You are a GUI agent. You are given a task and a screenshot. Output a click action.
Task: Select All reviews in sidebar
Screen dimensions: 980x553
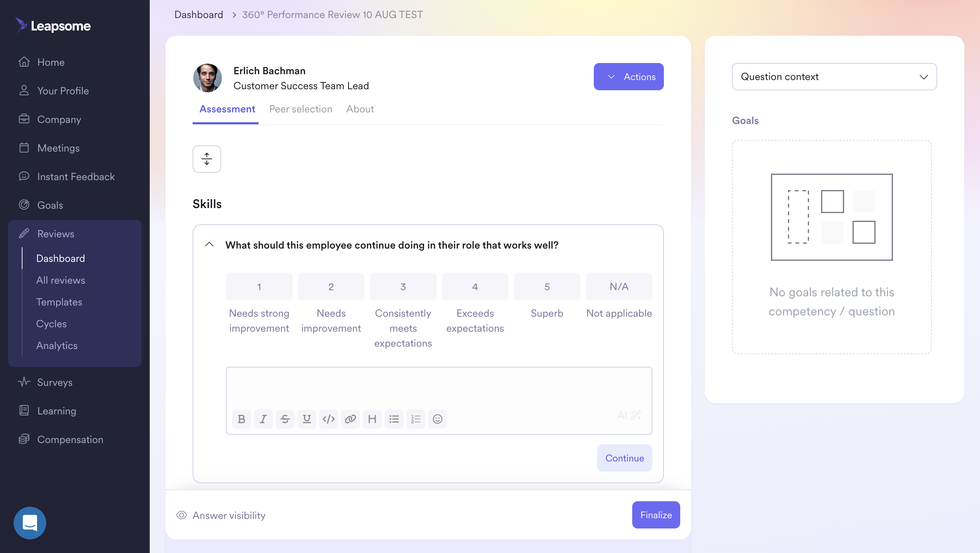tap(61, 280)
